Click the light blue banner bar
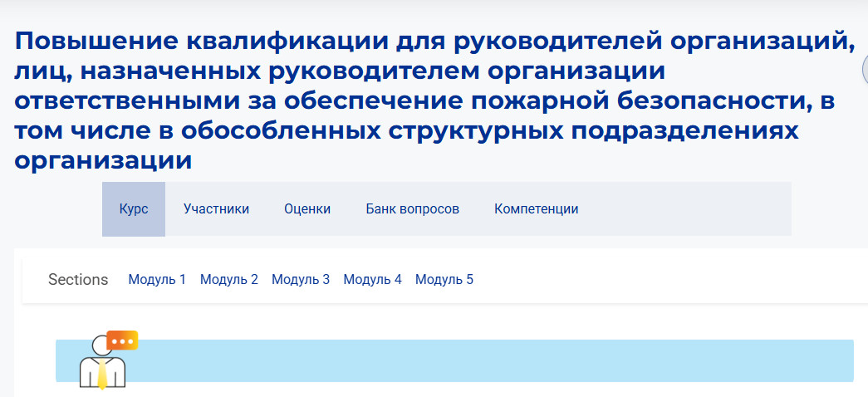 (x=454, y=360)
